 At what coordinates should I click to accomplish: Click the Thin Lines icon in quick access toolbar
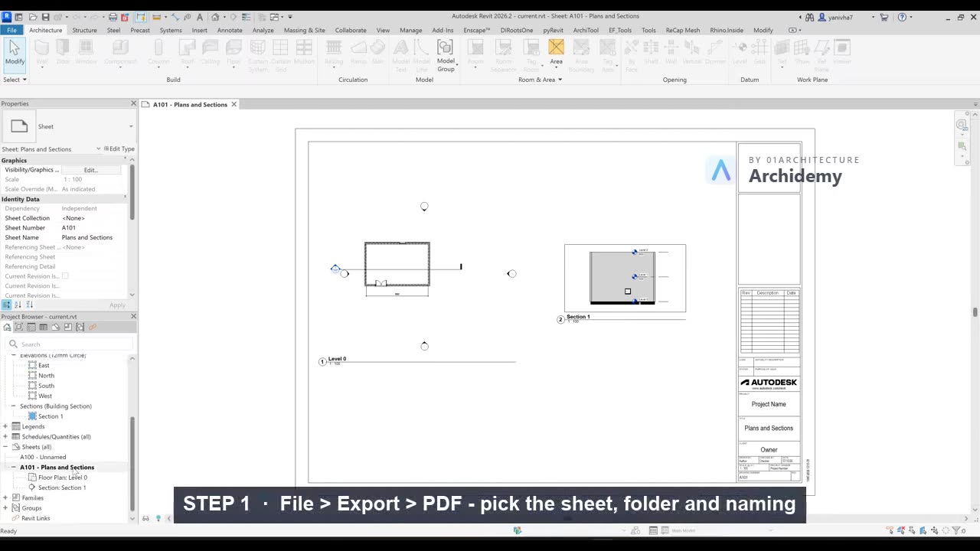(245, 17)
